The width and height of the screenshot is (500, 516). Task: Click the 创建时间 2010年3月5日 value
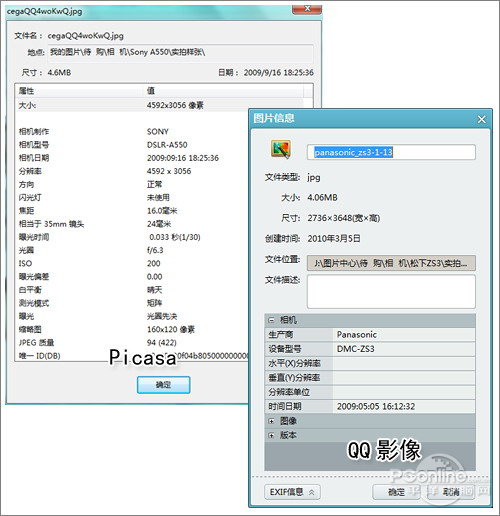pyautogui.click(x=334, y=239)
